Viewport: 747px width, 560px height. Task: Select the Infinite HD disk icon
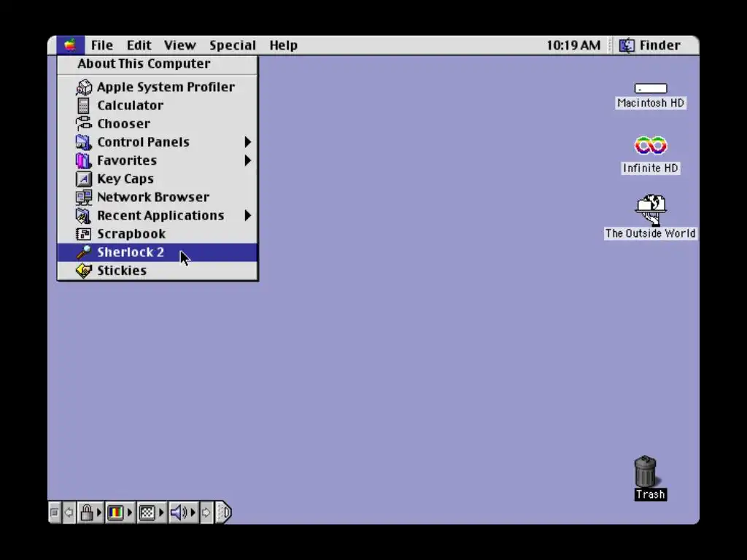[650, 155]
